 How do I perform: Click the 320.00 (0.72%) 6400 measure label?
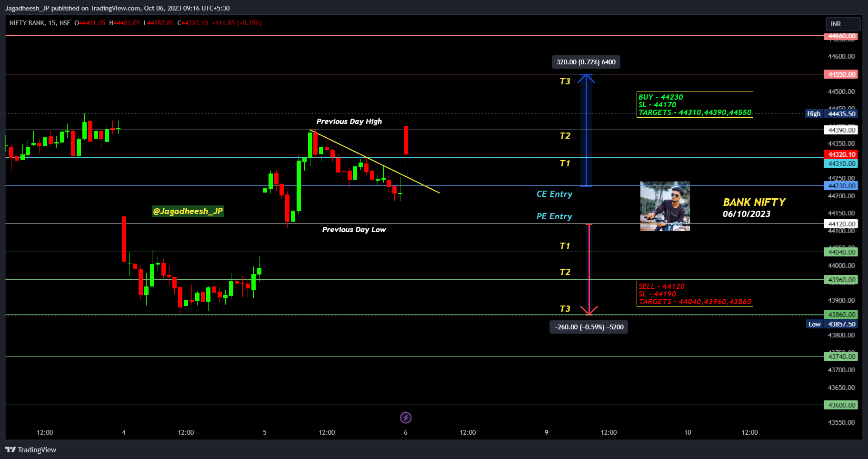(586, 62)
